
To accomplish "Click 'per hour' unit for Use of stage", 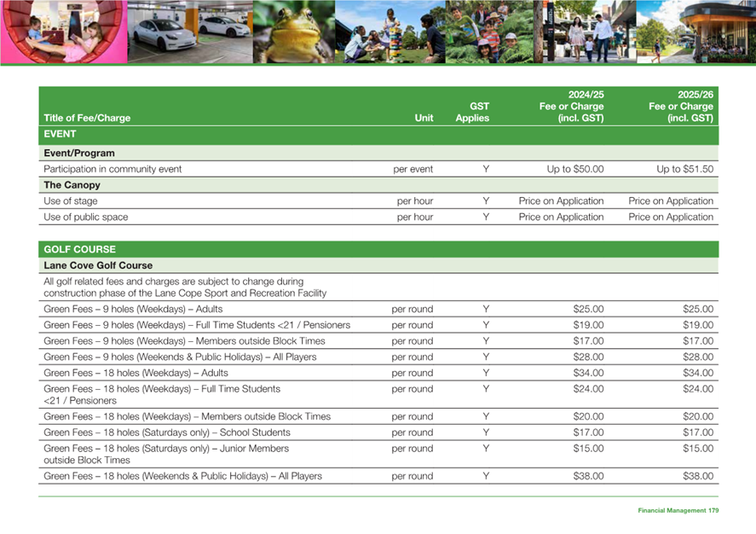I will click(x=415, y=201).
